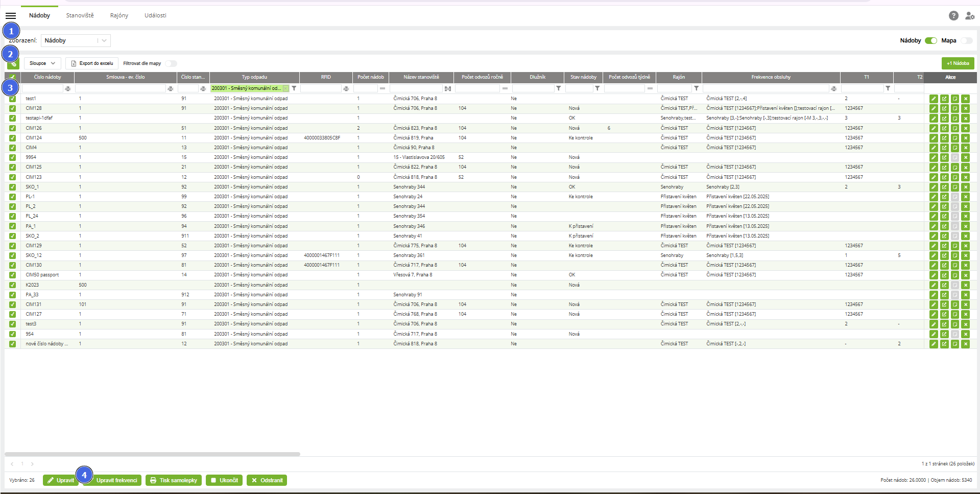Click the remove X icon for row SKO_2
The width and height of the screenshot is (980, 494).
click(965, 236)
